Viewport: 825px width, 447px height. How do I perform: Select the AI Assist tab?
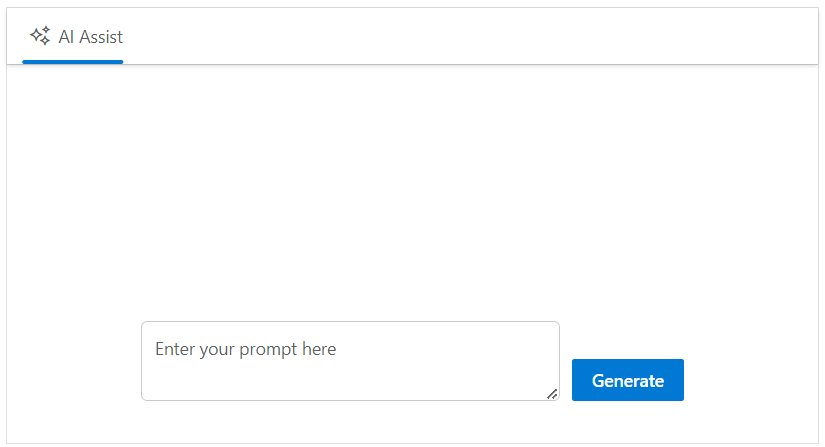coord(73,37)
